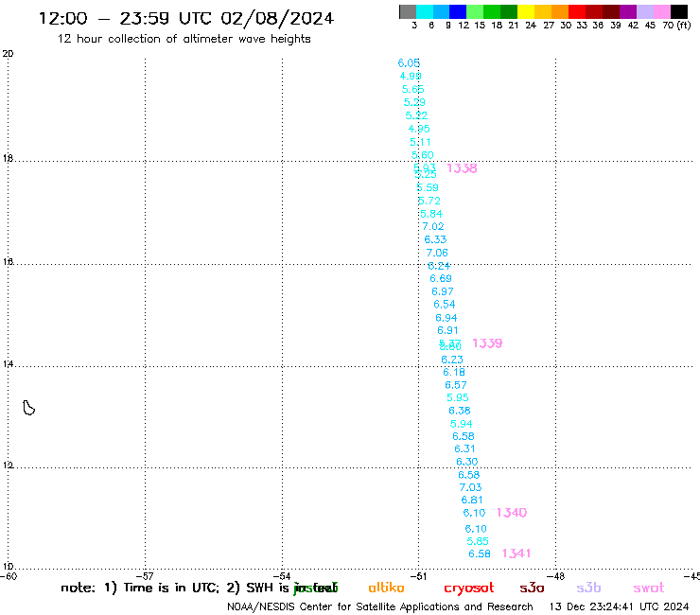The height and width of the screenshot is (615, 700).
Task: Click 'NOAA/NESDIS Center for Satellite Applications and Research' credit
Action: [380, 607]
